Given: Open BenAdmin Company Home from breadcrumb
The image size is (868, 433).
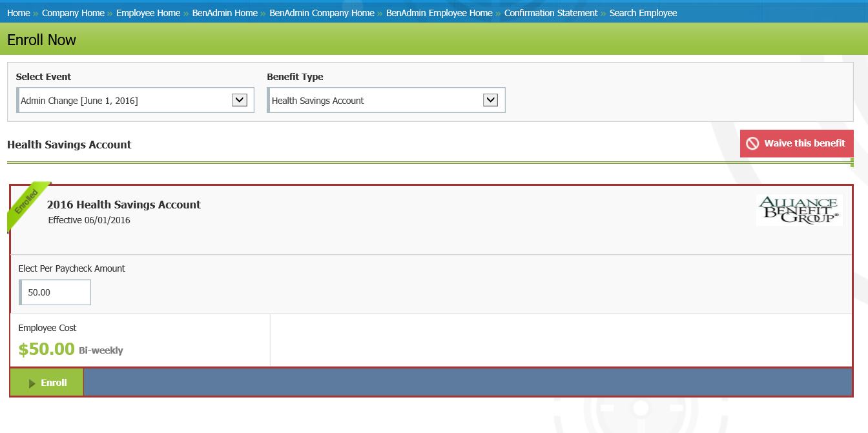Looking at the screenshot, I should (323, 12).
